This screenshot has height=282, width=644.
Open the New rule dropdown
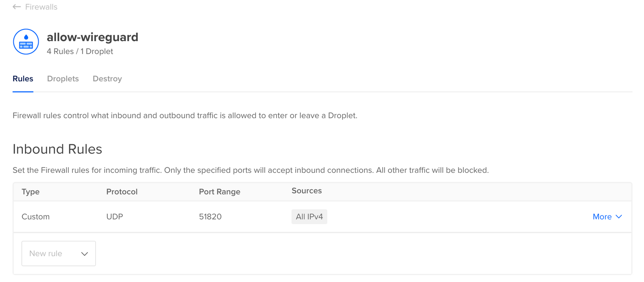58,253
